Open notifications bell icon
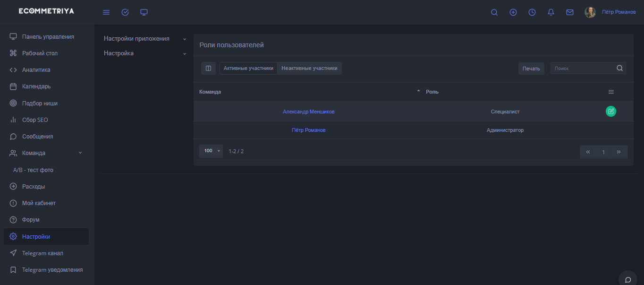Screen dimensions: 644x285 tap(551, 13)
